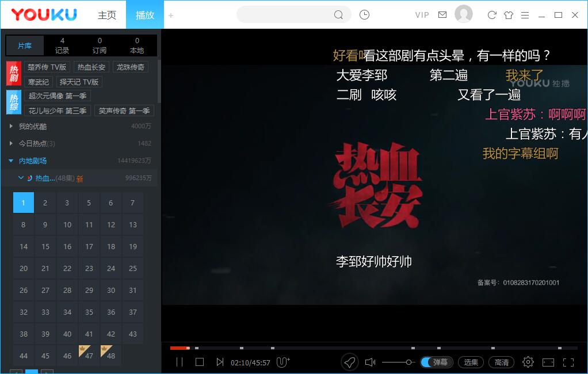Open 寒武纪 link
This screenshot has height=374, width=588.
pos(38,82)
